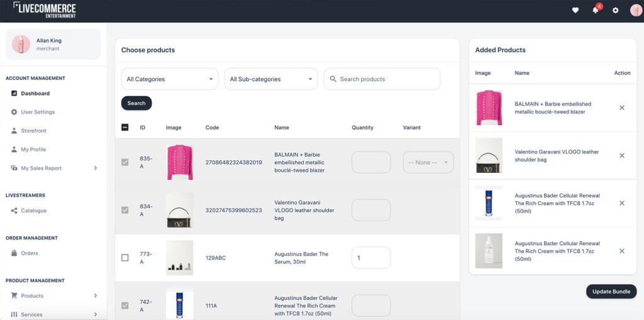Screen dimensions: 644x320
Task: Check the box for product 773-A
Action: pos(125,258)
